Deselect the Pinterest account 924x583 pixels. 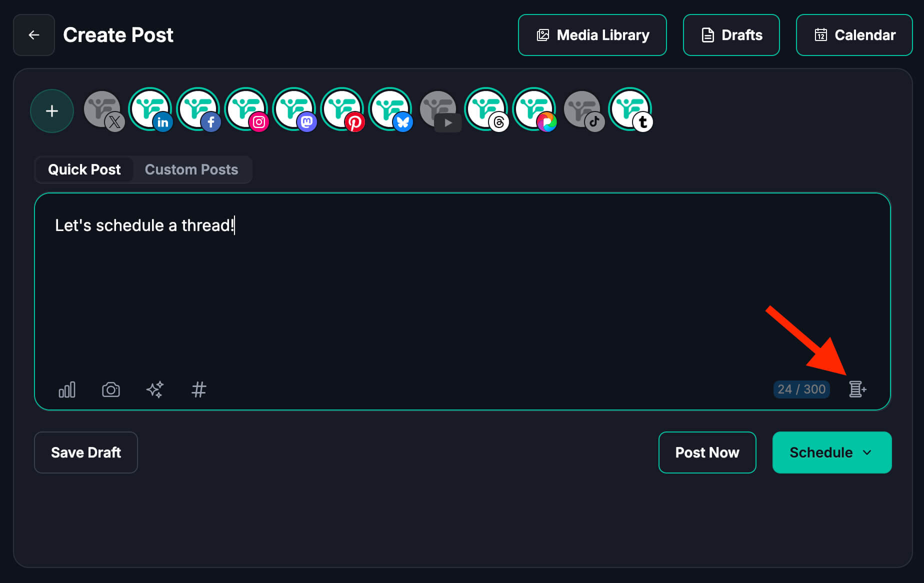coord(342,109)
